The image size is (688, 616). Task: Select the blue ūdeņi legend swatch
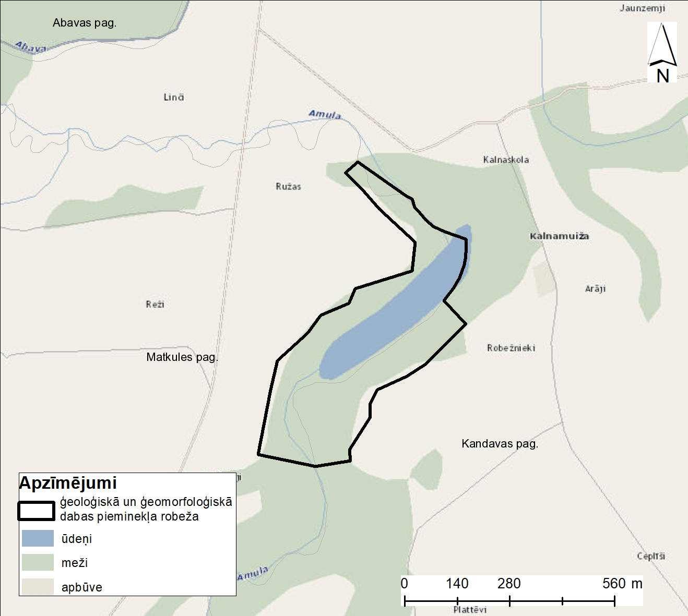(38, 538)
